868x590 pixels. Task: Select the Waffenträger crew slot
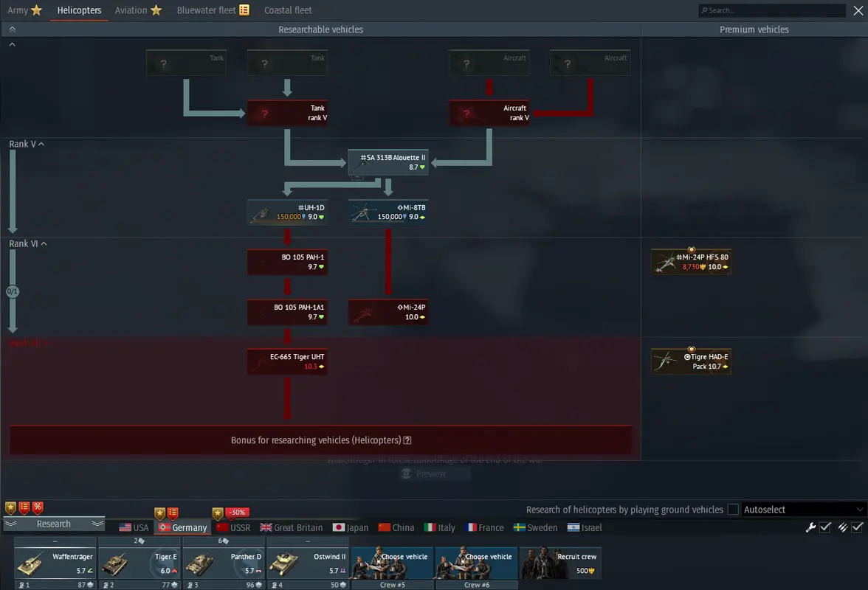click(55, 563)
